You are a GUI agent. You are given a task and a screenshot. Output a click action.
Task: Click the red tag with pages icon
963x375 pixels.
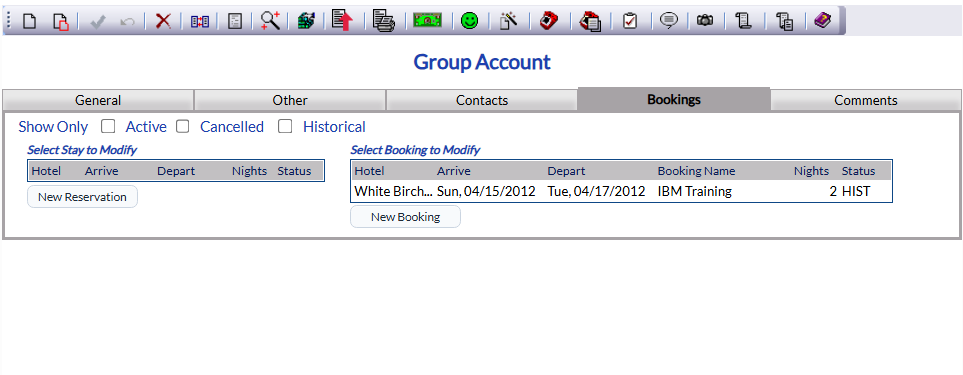(590, 21)
